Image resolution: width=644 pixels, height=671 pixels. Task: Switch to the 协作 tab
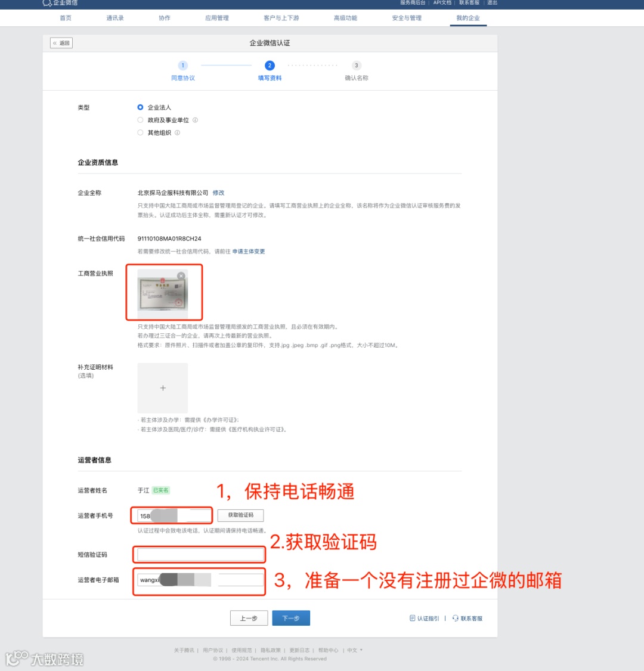click(165, 18)
